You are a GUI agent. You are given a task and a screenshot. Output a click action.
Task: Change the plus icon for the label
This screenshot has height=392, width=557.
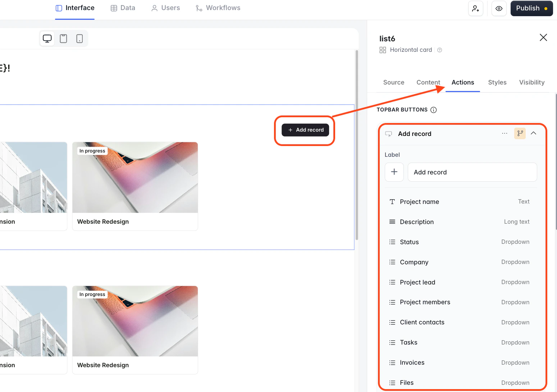(x=394, y=172)
